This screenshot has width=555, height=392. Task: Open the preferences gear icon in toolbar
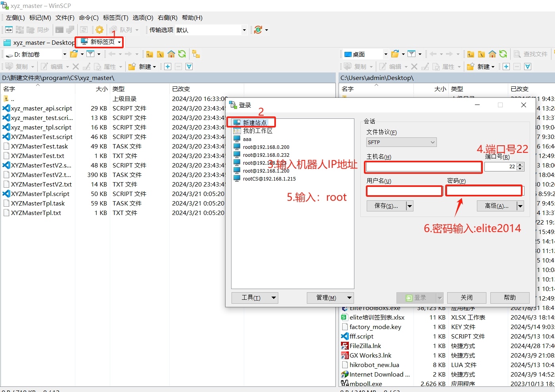coord(100,30)
